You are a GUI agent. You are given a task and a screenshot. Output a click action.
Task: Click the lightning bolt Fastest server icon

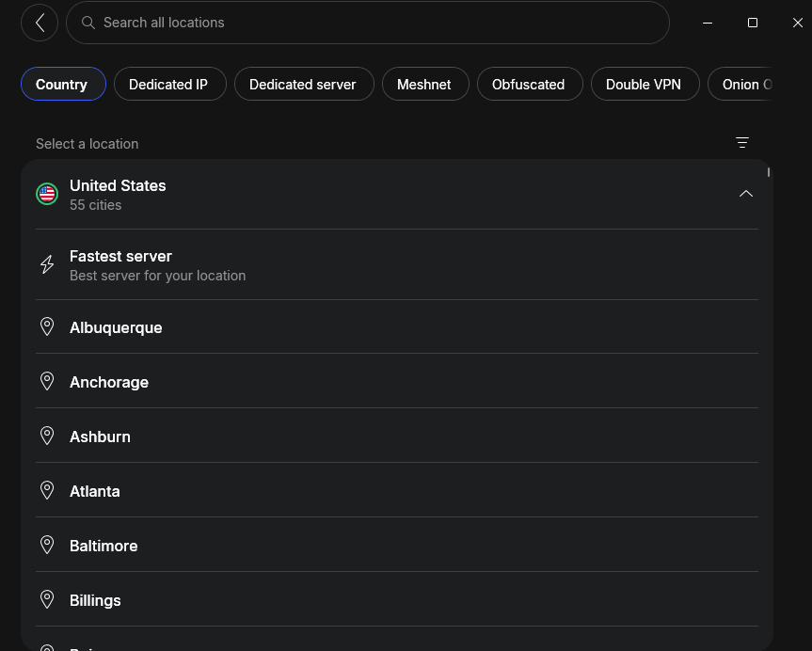pyautogui.click(x=47, y=264)
